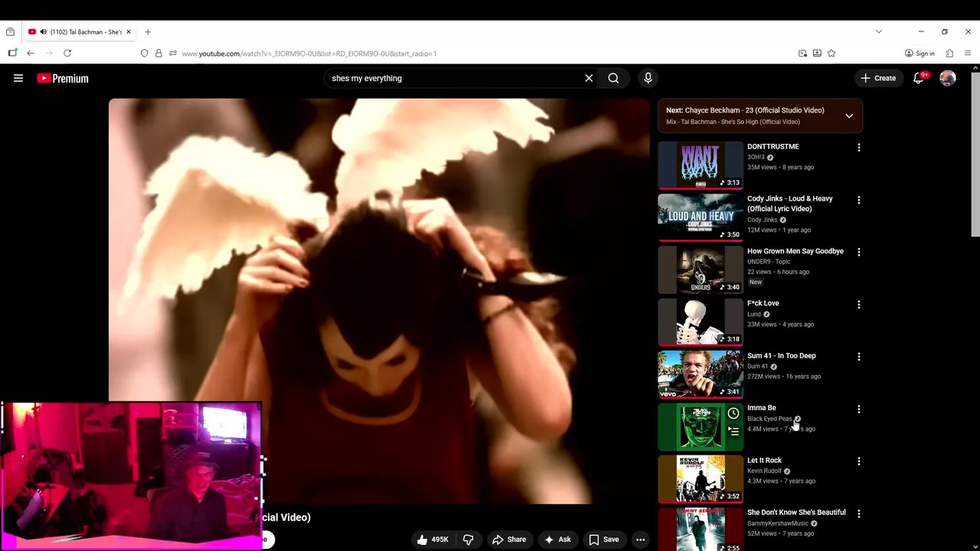Open options menu for Cody Jinks video
This screenshot has height=551, width=980.
tap(858, 200)
